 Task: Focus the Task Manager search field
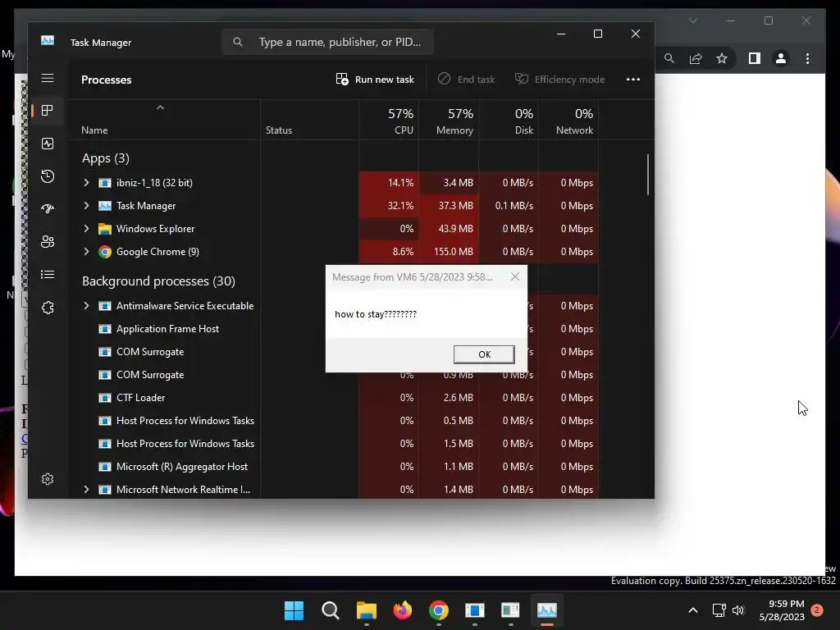click(x=328, y=42)
